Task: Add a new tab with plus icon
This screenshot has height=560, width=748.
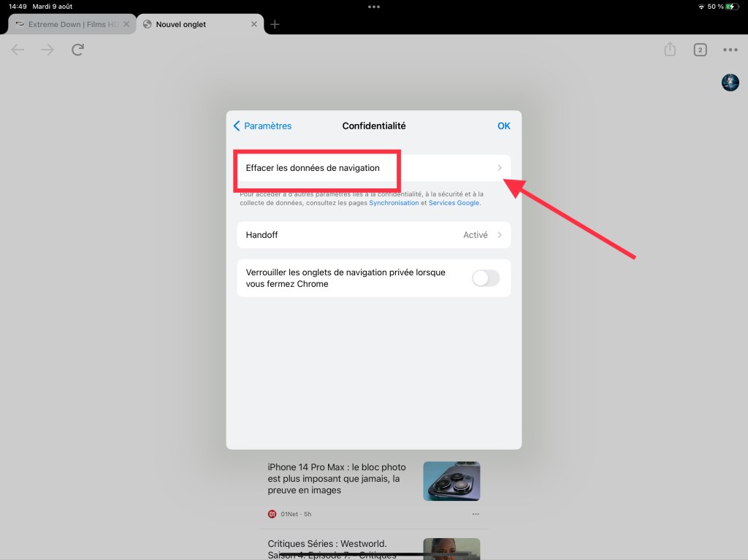Action: (275, 24)
